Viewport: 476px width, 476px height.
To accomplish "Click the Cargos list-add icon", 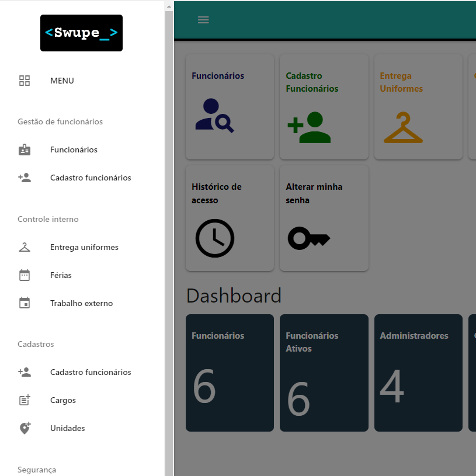I will click(x=25, y=401).
